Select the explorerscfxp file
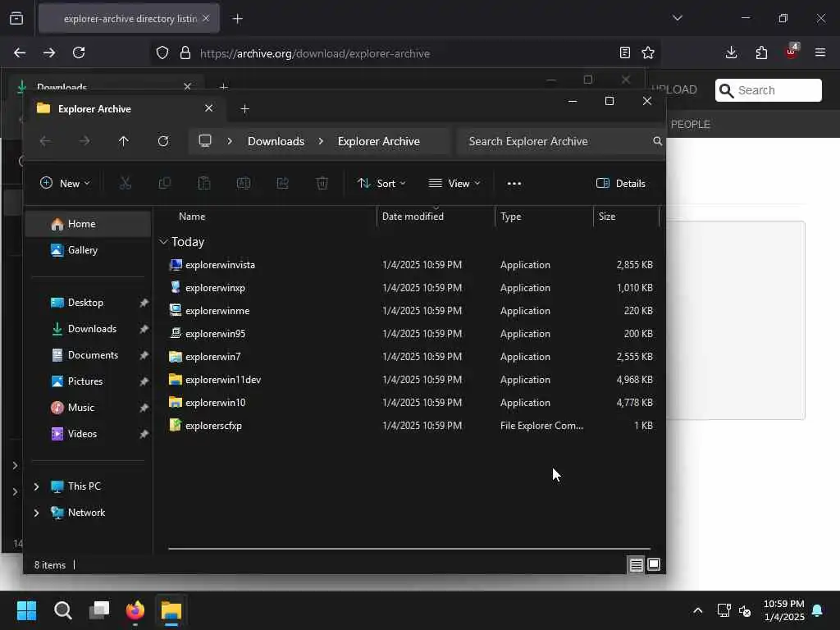 214,426
